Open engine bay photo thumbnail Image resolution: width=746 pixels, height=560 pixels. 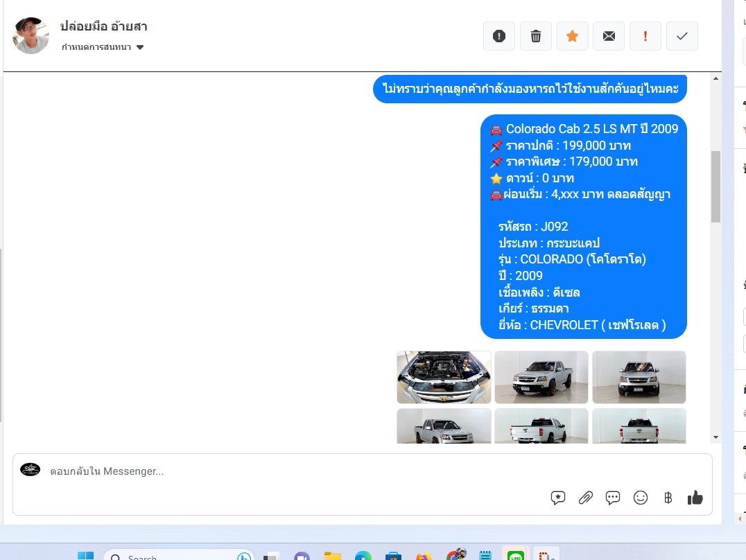pyautogui.click(x=444, y=377)
